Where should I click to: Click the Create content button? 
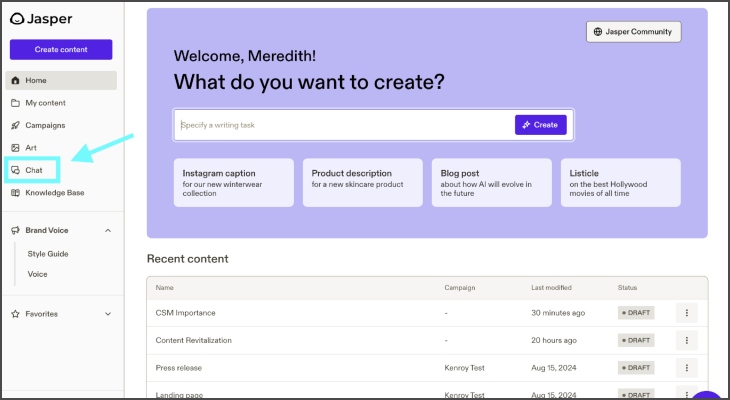[61, 49]
